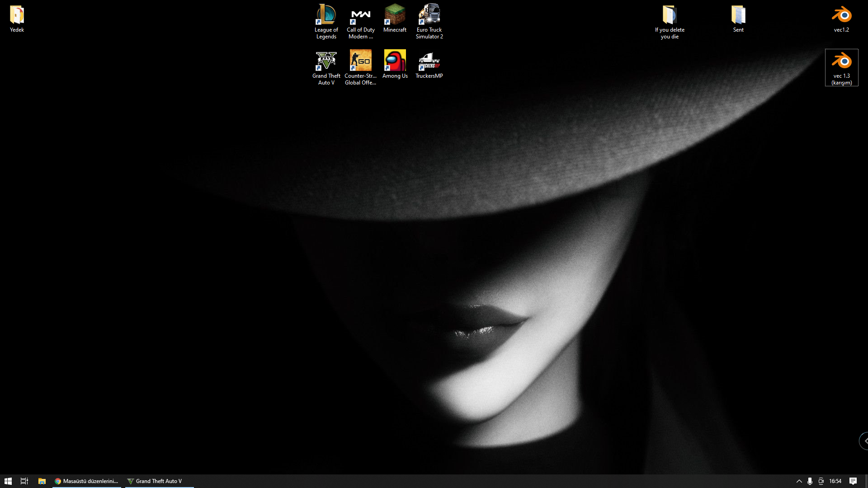Open the notification Action Center
Viewport: 868px width, 488px height.
coord(853,481)
